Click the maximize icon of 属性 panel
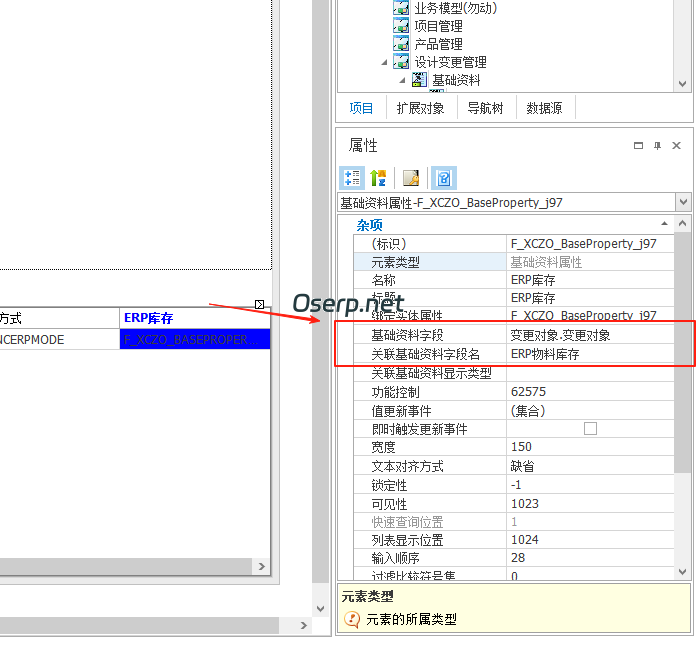696x647 pixels. click(638, 146)
